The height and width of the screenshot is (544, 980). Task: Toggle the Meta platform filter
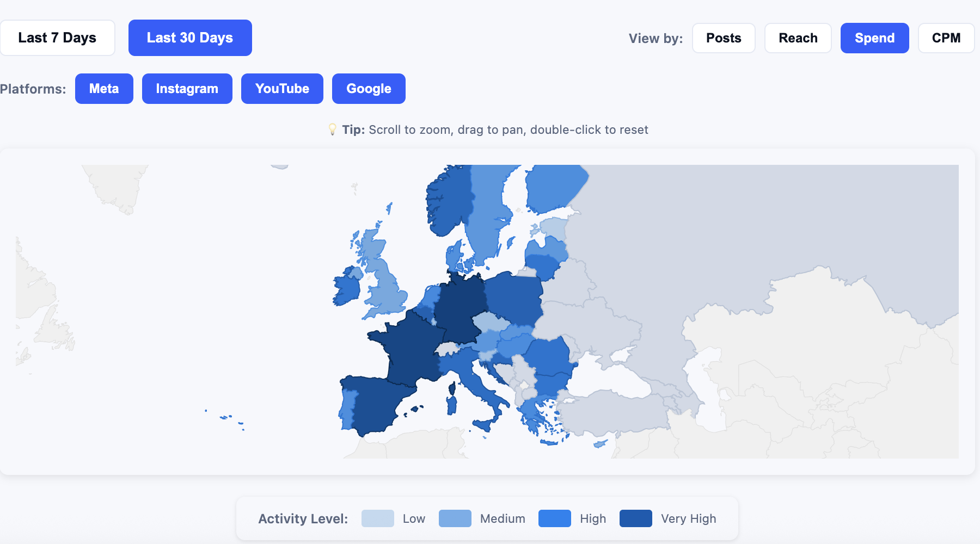tap(104, 89)
